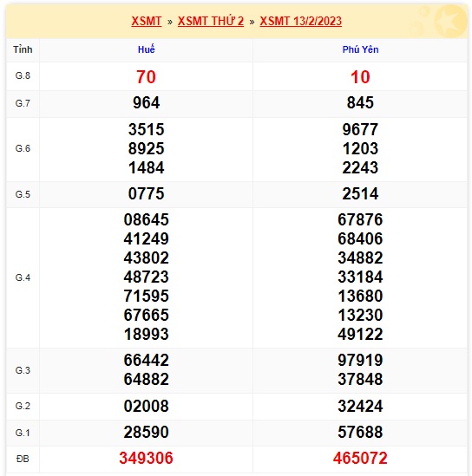Click Phú Yên G.4 number 34882
472x476 pixels.
(x=360, y=258)
